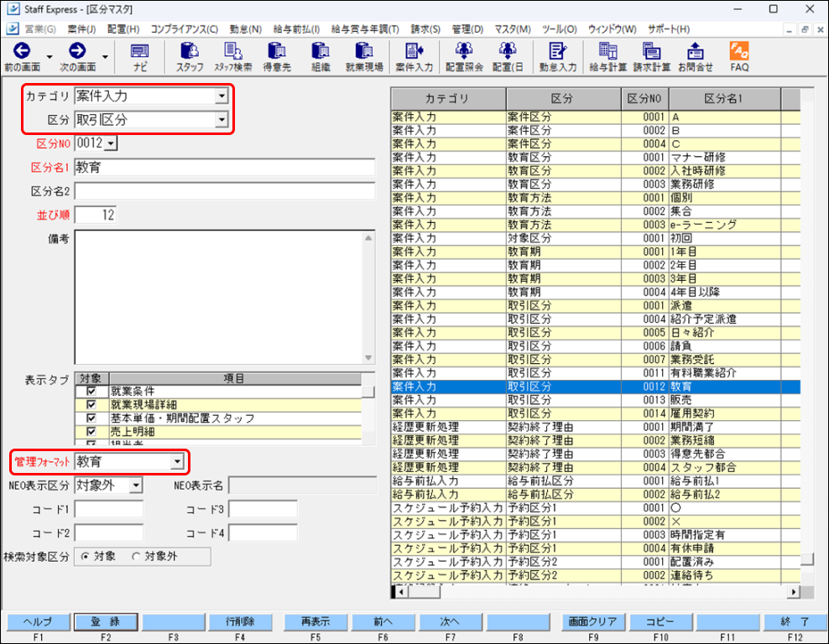This screenshot has width=829, height=644.
Task: Click the Staff Express app icon in title bar
Action: 13,9
